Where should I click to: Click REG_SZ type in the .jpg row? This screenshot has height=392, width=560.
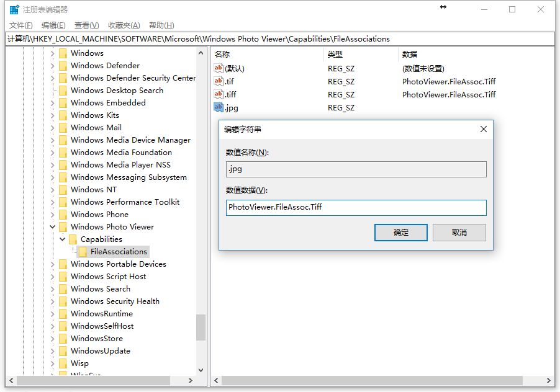point(341,108)
